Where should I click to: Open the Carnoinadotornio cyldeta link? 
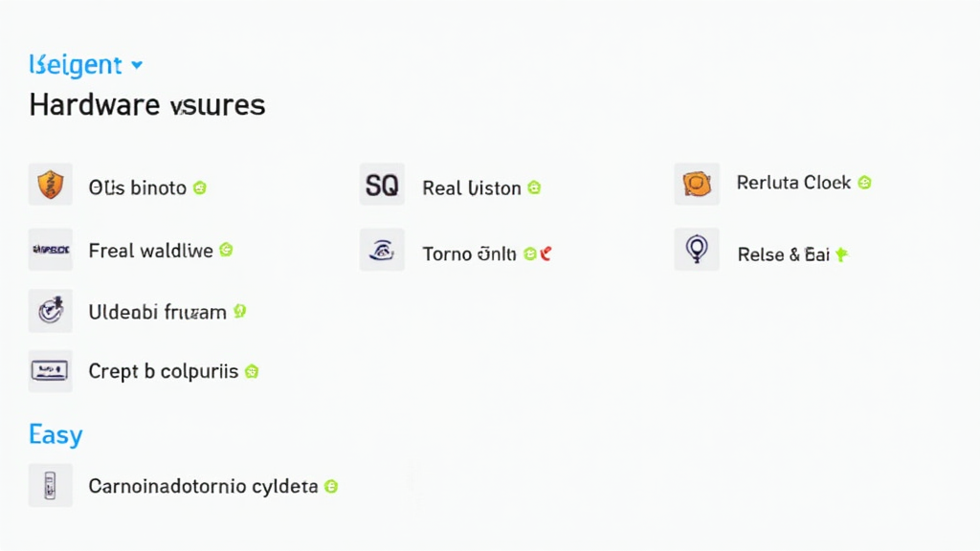pos(203,486)
